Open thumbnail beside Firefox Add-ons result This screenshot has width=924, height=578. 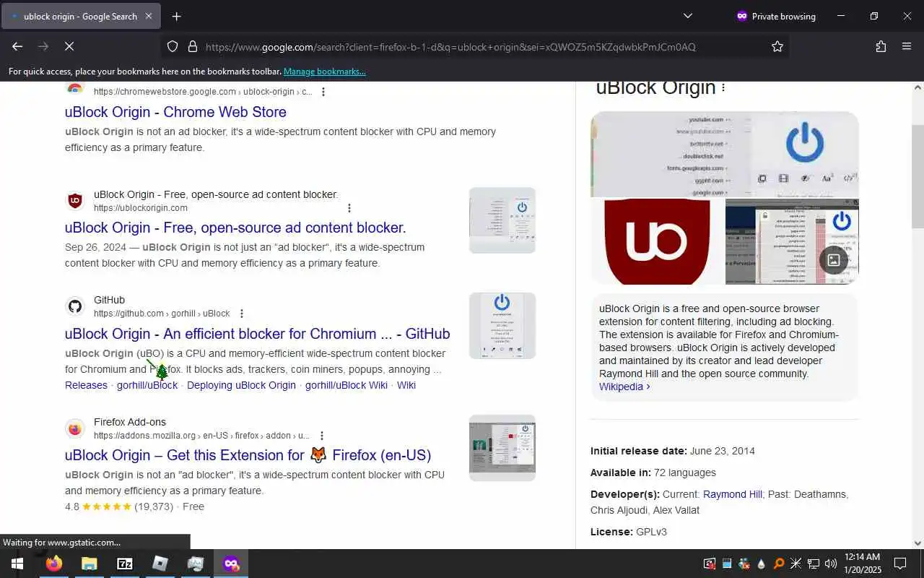pyautogui.click(x=502, y=448)
